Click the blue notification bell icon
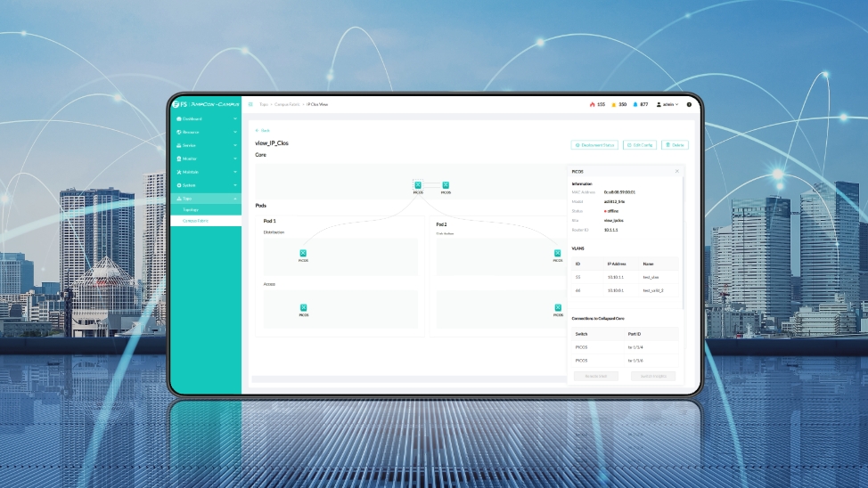The image size is (868, 488). tap(635, 104)
